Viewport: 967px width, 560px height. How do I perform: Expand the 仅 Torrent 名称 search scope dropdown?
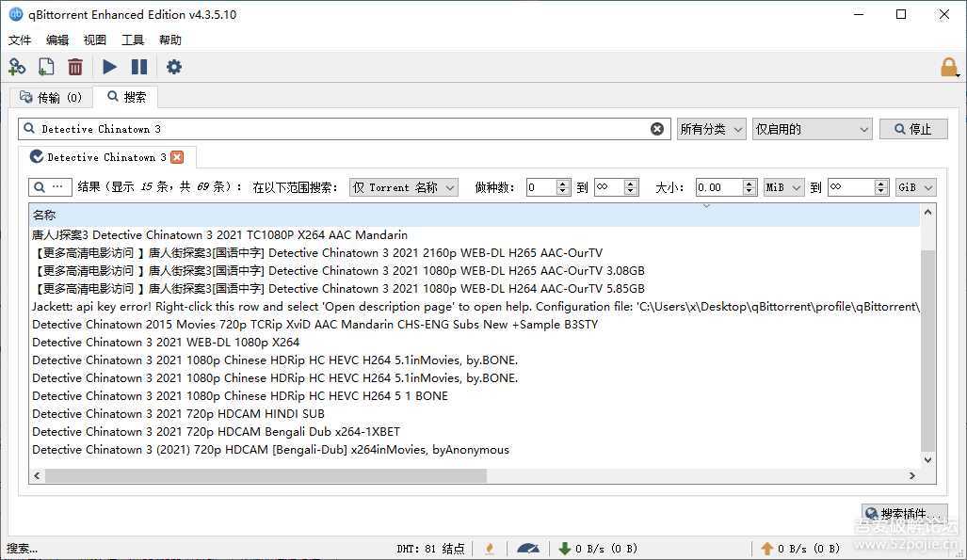[404, 187]
